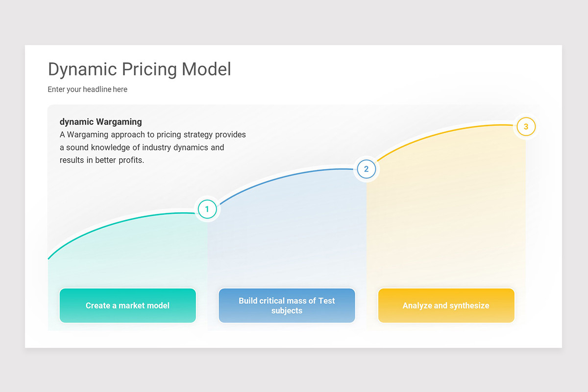Select the bold dynamic Wargaming heading
The height and width of the screenshot is (392, 588).
click(101, 122)
